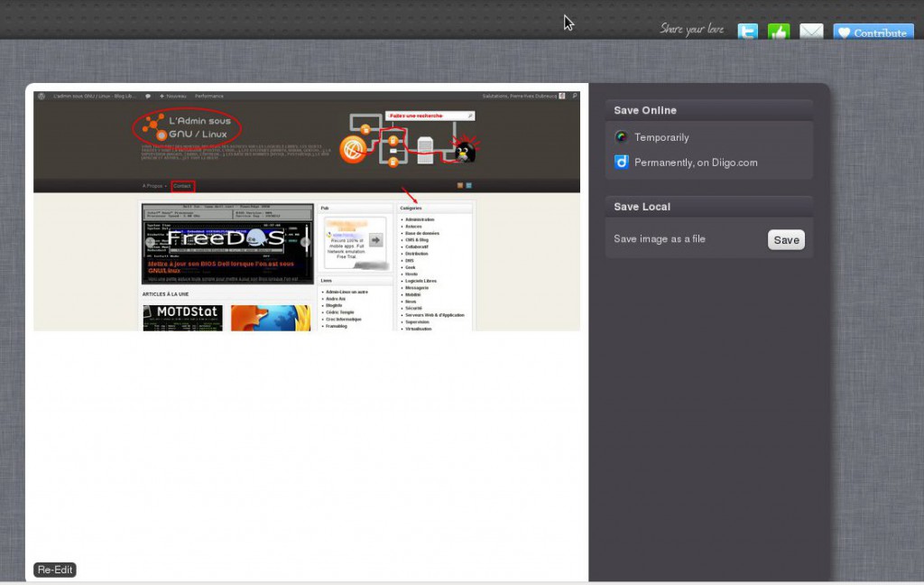Screen dimensions: 924x585
Task: Click the comment bubble icon in the admin bar
Action: coord(146,95)
